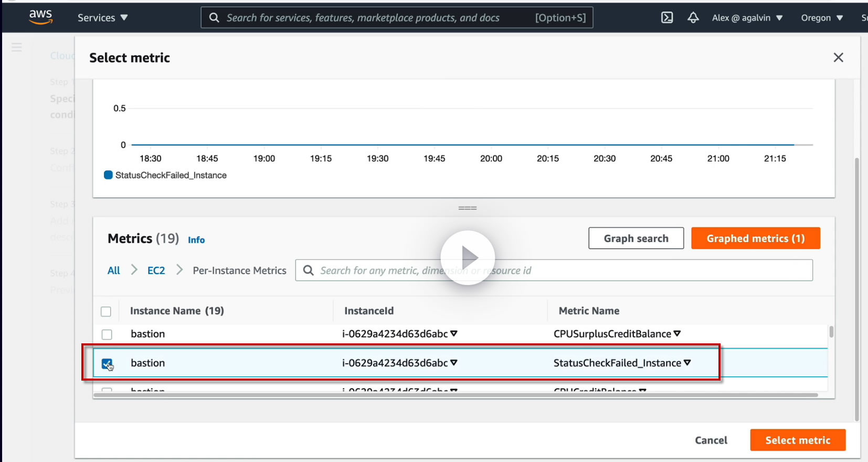The image size is (868, 462).
Task: Click the search magnifier in top bar
Action: 214,18
